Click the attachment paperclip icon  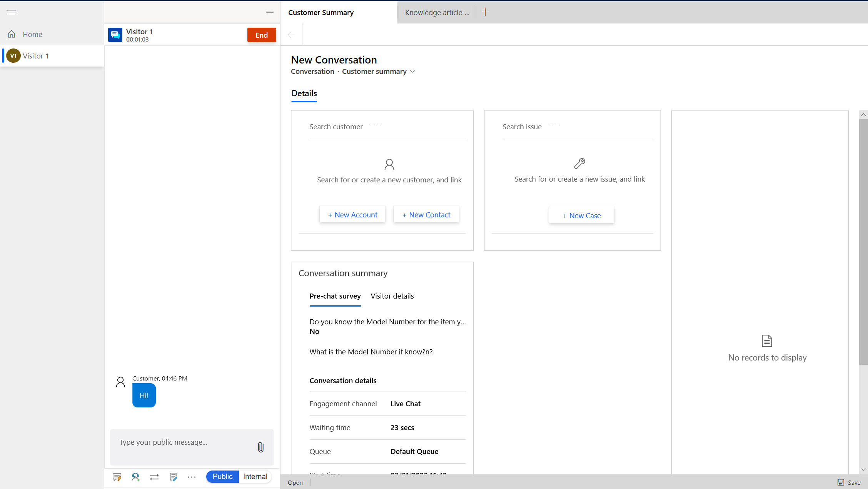260,447
